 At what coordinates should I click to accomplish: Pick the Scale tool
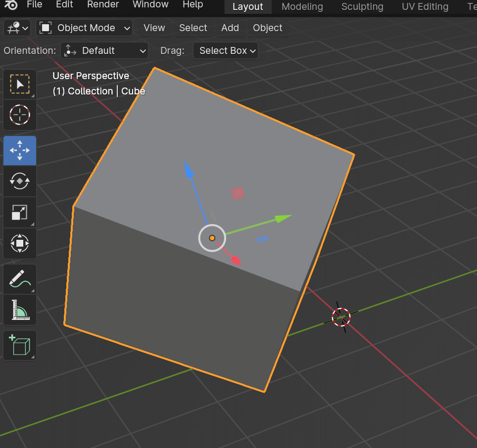(20, 213)
